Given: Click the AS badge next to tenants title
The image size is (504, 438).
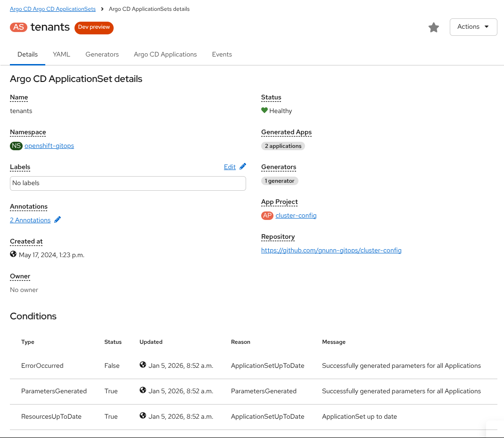Looking at the screenshot, I should point(18,27).
